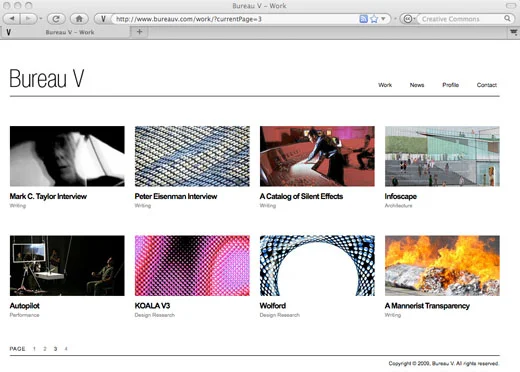
Task: Click A Mannerist Transparency title link
Action: pyautogui.click(x=427, y=306)
